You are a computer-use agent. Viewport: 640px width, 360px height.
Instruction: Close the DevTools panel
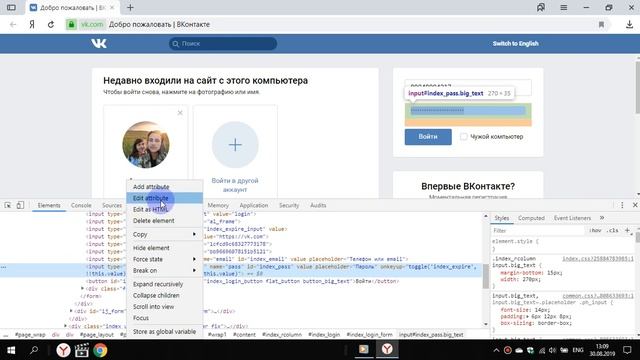635,205
